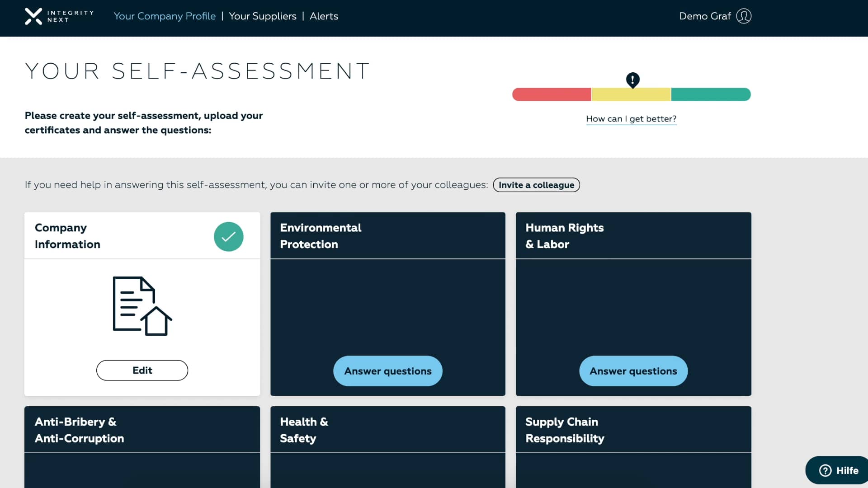The height and width of the screenshot is (488, 868).
Task: Click 'How can I get better?' link
Action: [x=631, y=118]
